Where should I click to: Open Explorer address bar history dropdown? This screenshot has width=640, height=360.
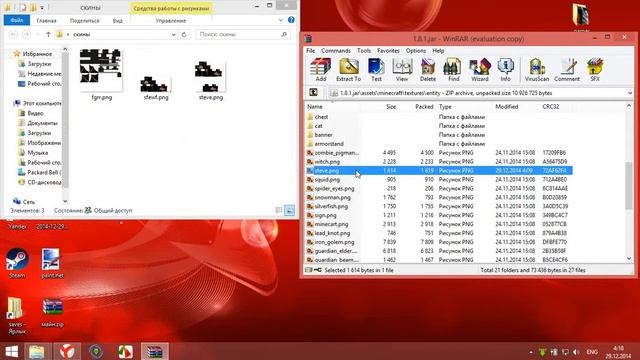pos(173,35)
